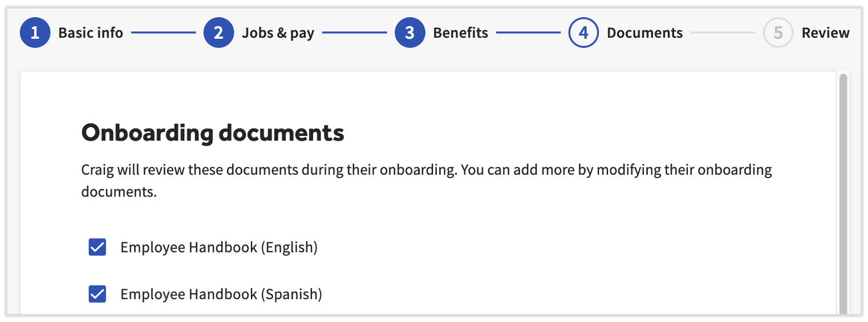The height and width of the screenshot is (322, 868).
Task: Click the Onboarding documents heading
Action: 213,133
